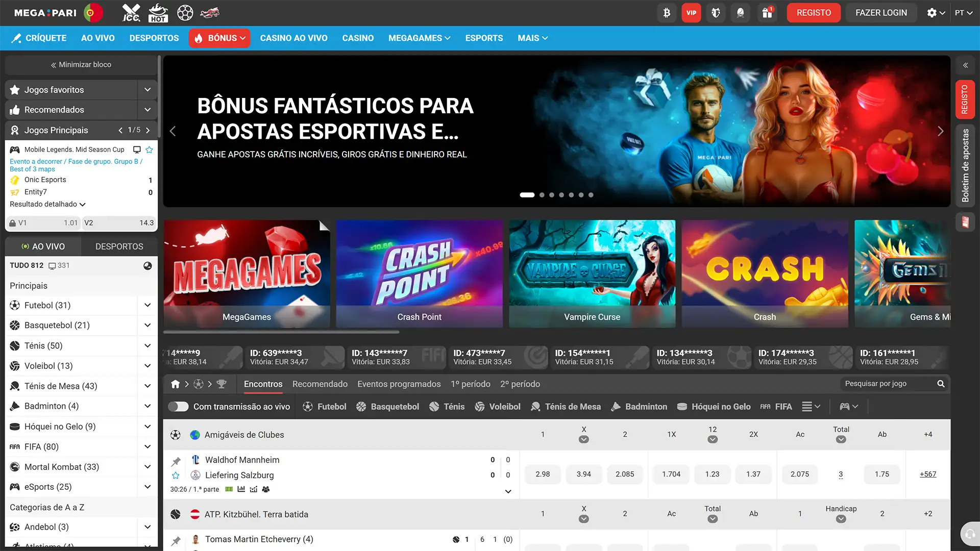Show the next banner slide

pyautogui.click(x=940, y=131)
